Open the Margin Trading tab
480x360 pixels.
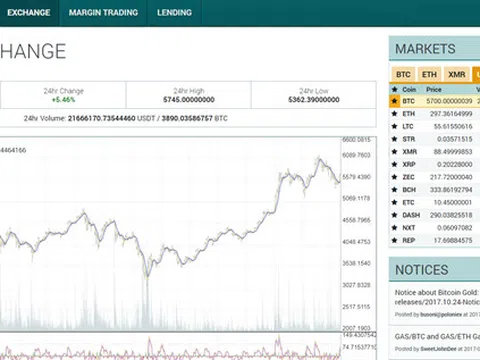(x=103, y=13)
